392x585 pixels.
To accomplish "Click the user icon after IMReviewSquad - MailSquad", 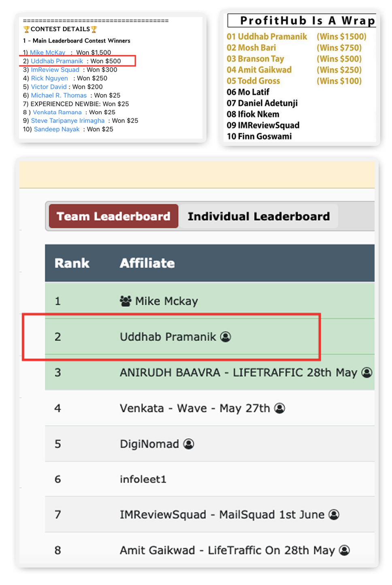I will click(334, 514).
